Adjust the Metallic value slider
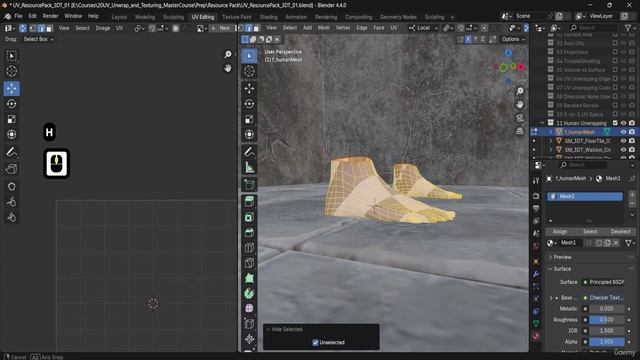Viewport: 640px width, 360px height. click(x=607, y=309)
